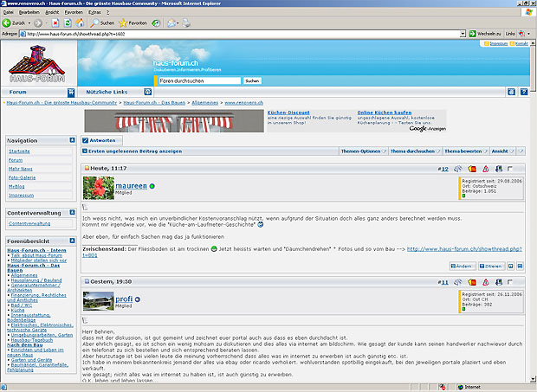Image resolution: width=537 pixels, height=392 pixels.
Task: Click the Suchen button beside forum search
Action: pos(252,80)
